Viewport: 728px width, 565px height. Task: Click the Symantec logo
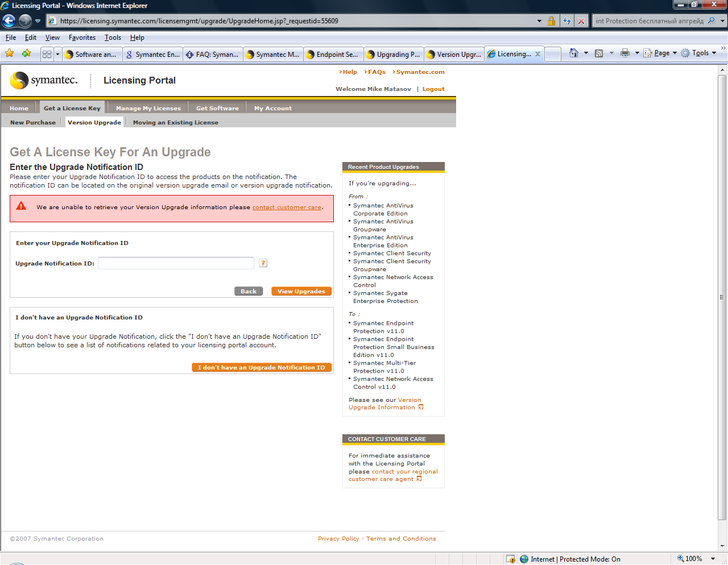pos(44,80)
